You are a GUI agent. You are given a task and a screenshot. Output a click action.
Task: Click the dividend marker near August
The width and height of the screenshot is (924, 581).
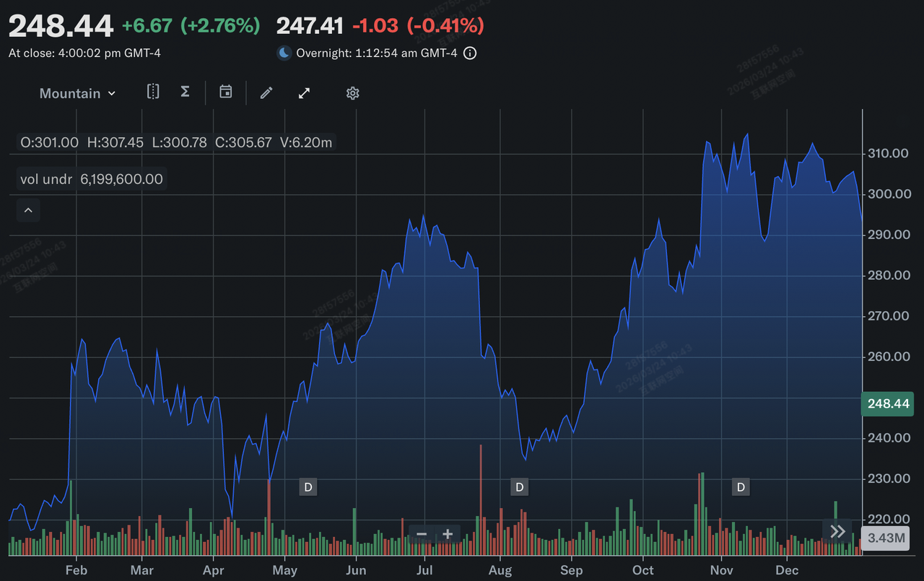(x=519, y=487)
